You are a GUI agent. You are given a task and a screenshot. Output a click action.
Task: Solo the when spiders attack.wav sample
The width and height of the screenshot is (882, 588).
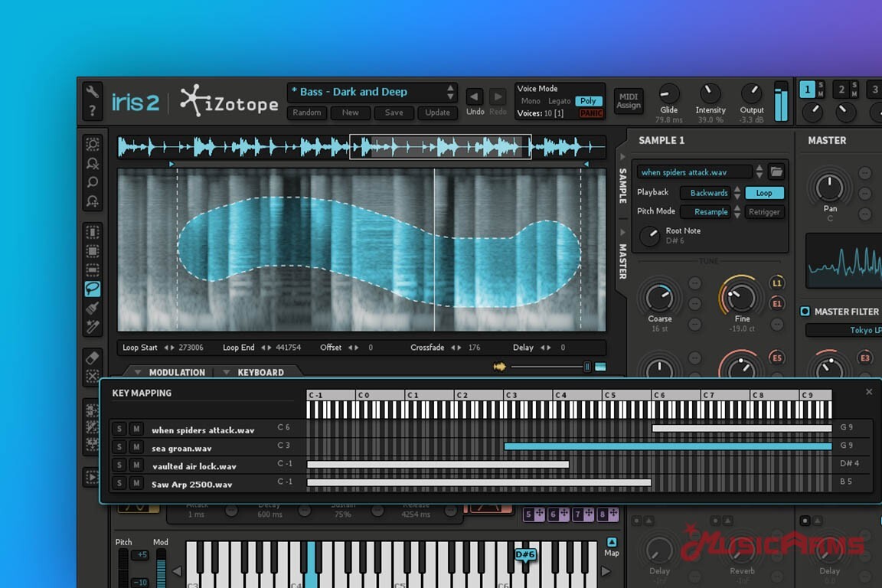click(x=119, y=430)
